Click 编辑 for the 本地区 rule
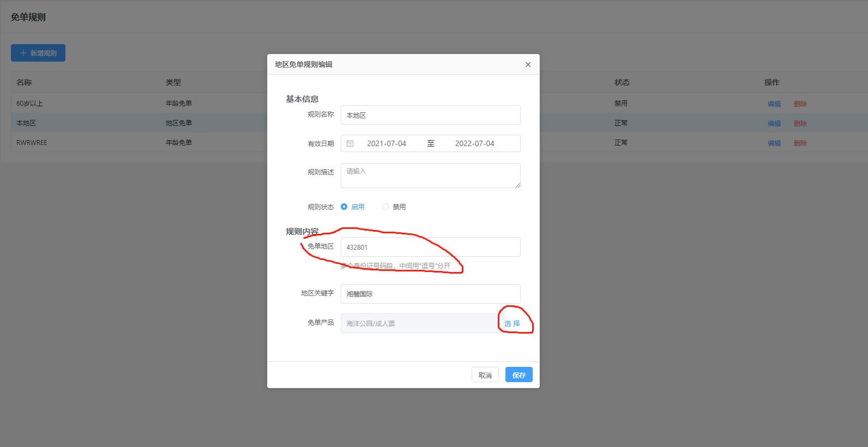 click(x=774, y=124)
